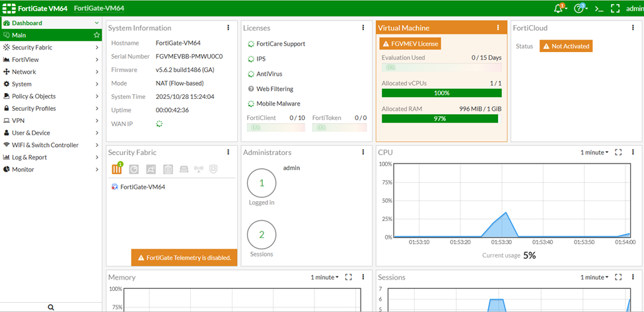The image size is (644, 312).
Task: Click the grey clipboard fabric icon
Action: tap(168, 168)
